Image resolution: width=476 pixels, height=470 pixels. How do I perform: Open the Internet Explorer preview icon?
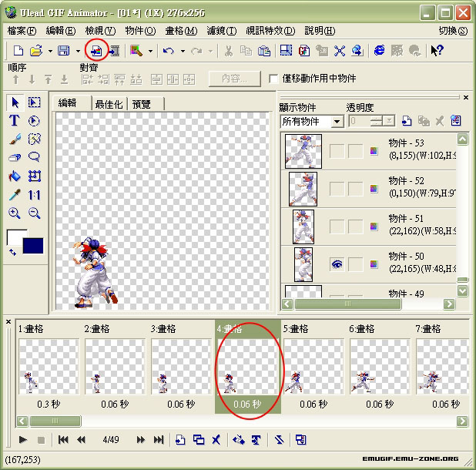tap(379, 50)
